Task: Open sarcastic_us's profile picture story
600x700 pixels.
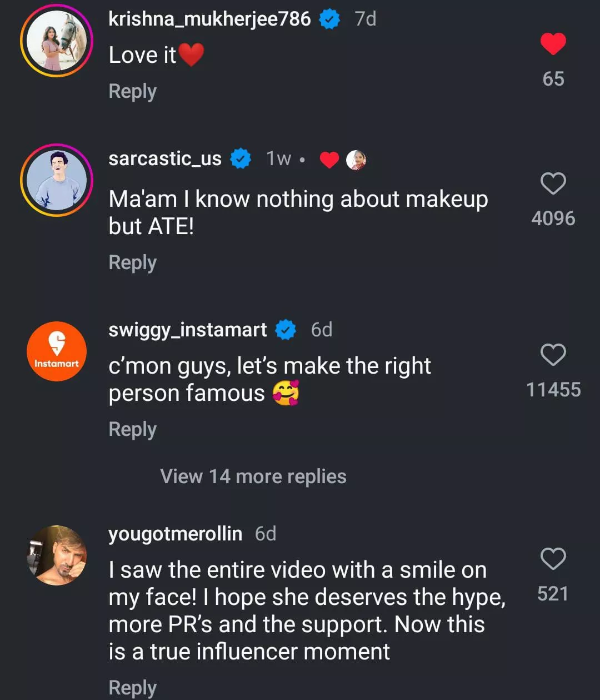Action: (57, 180)
